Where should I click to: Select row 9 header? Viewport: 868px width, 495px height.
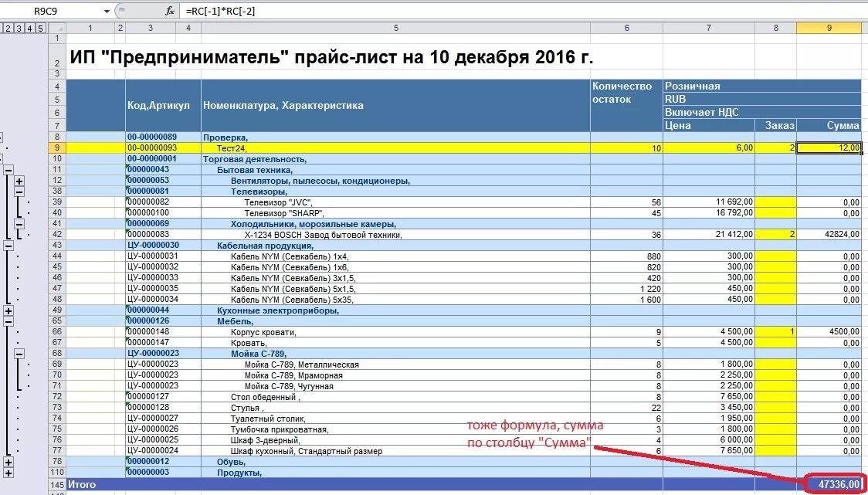click(58, 147)
